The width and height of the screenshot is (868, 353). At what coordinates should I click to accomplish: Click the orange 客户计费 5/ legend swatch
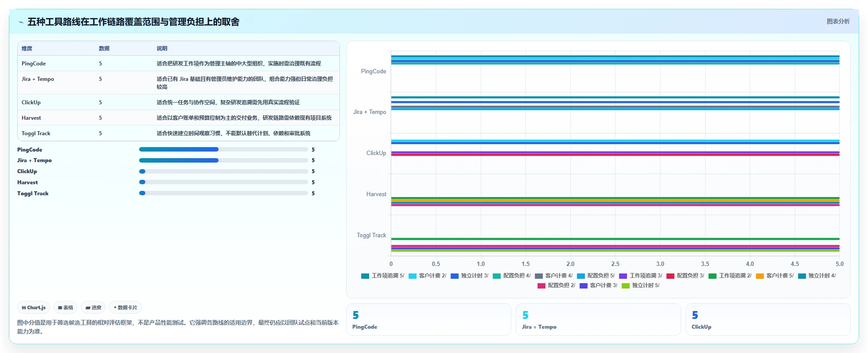pos(760,276)
